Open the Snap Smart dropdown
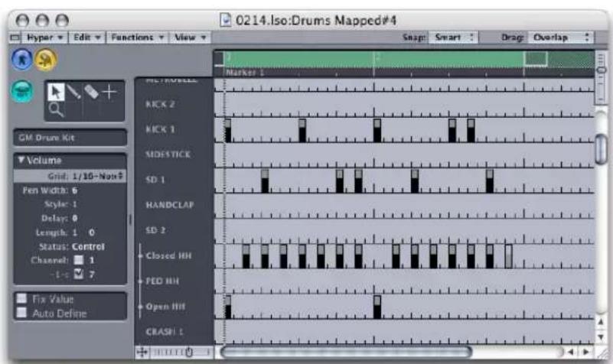 [x=453, y=37]
